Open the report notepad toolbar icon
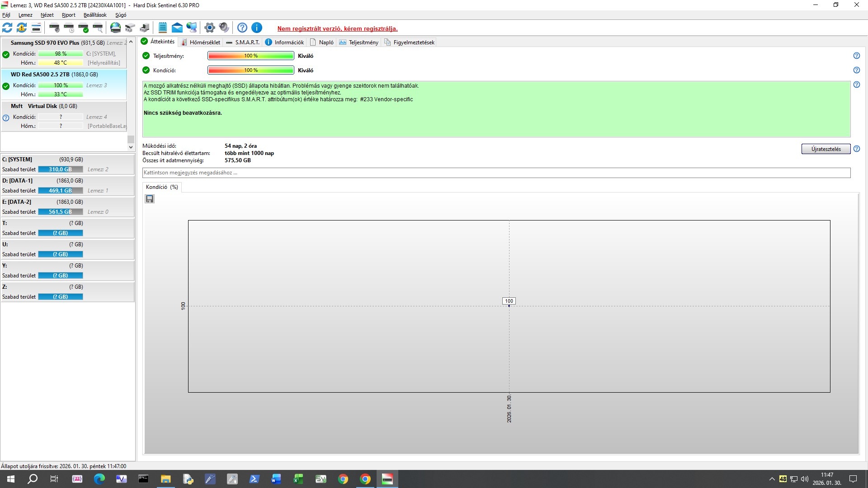This screenshot has height=488, width=868. [x=163, y=28]
